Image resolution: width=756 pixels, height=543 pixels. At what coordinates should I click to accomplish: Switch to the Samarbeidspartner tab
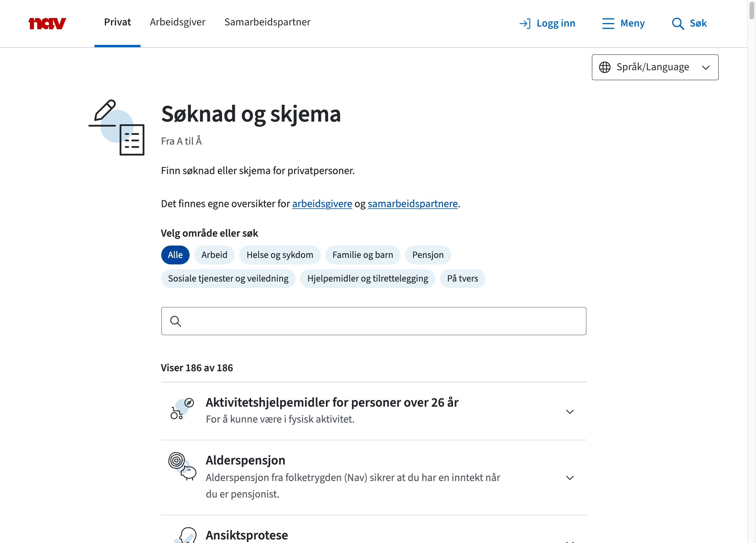[267, 22]
